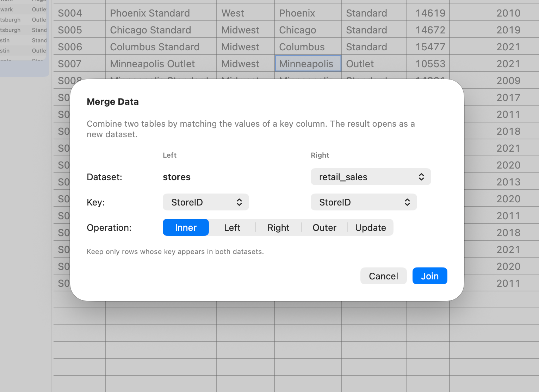
Task: Click the Minneapolis Outlet cell
Action: click(x=161, y=64)
